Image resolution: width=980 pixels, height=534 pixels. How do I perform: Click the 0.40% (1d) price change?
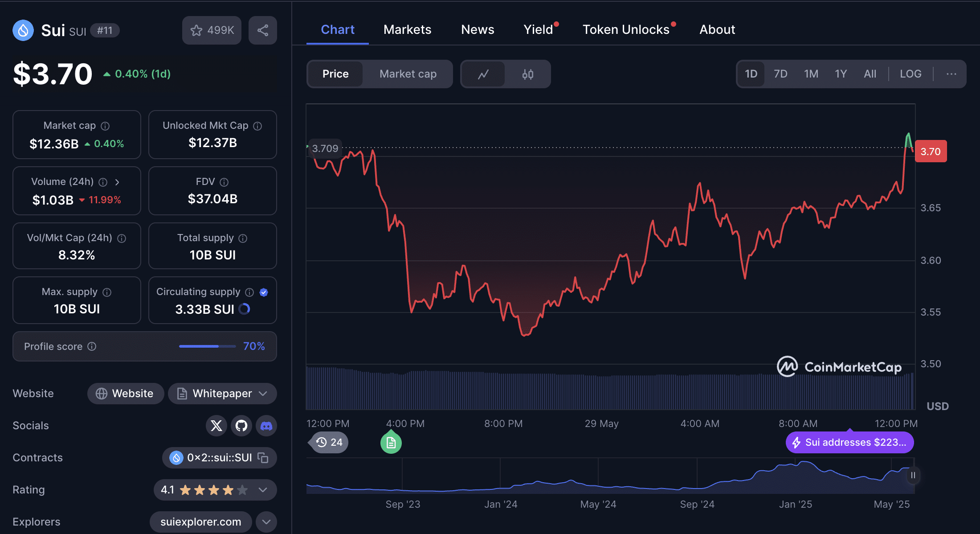(137, 74)
